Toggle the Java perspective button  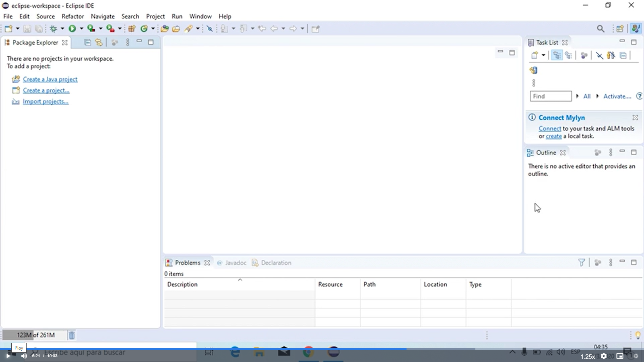pos(636,29)
